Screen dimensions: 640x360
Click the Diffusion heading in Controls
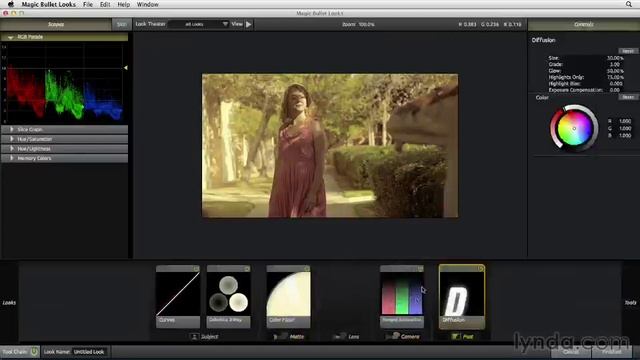[x=543, y=40]
